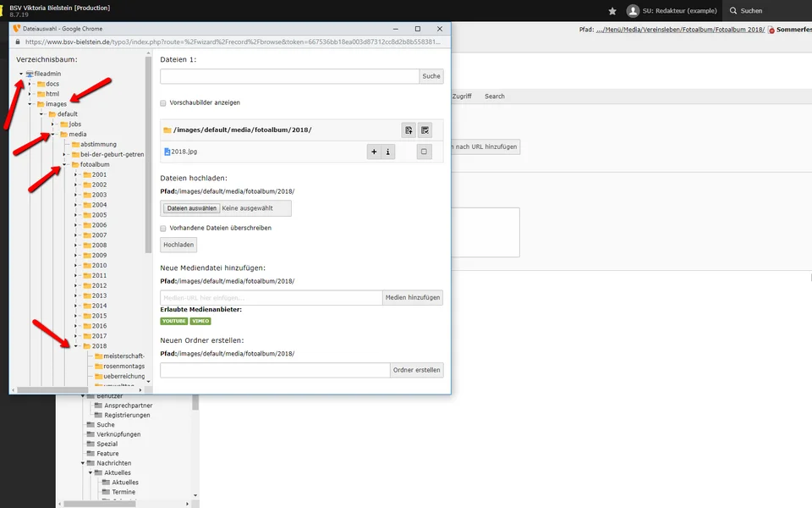Image resolution: width=812 pixels, height=508 pixels.
Task: Click the user avatar icon for Redakteur
Action: click(x=633, y=11)
